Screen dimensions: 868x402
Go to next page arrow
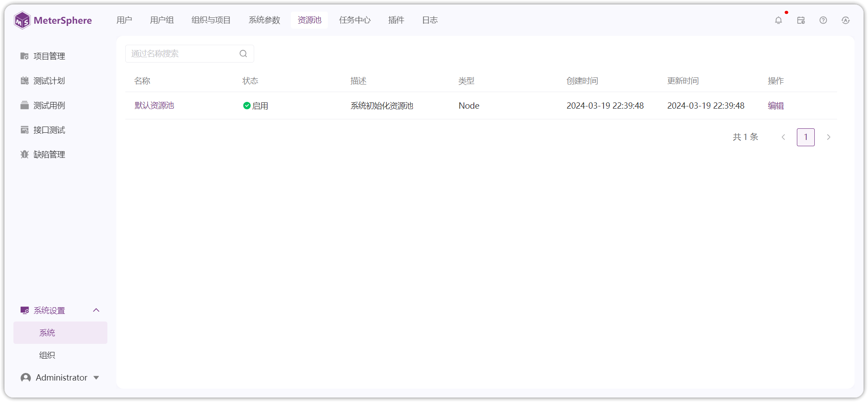[829, 137]
